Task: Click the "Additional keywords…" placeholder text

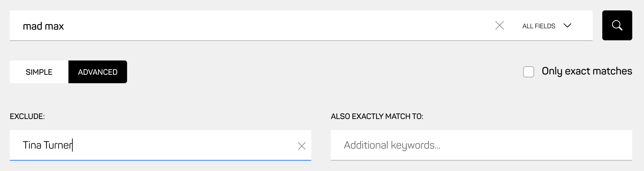Action: [x=392, y=145]
